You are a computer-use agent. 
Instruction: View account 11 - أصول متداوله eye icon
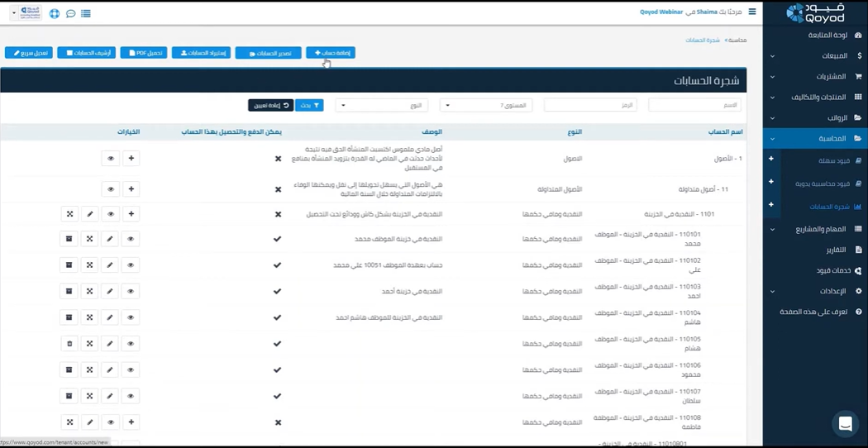pyautogui.click(x=111, y=188)
